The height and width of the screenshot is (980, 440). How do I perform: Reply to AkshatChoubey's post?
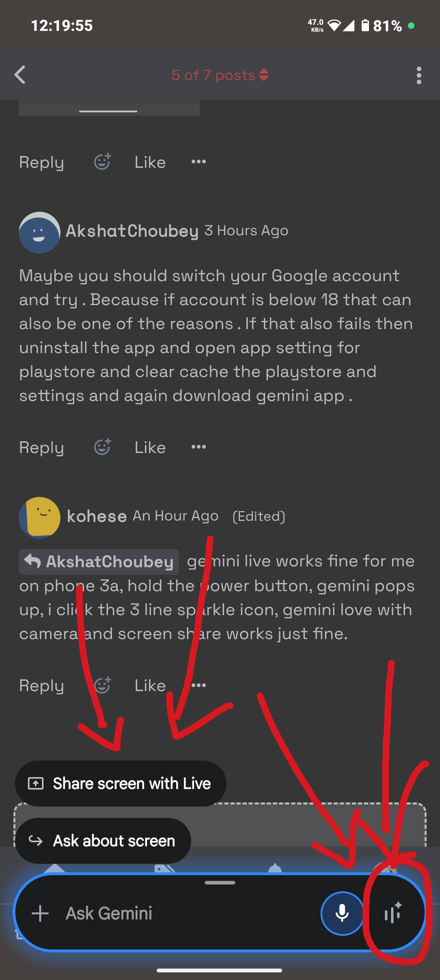[41, 447]
